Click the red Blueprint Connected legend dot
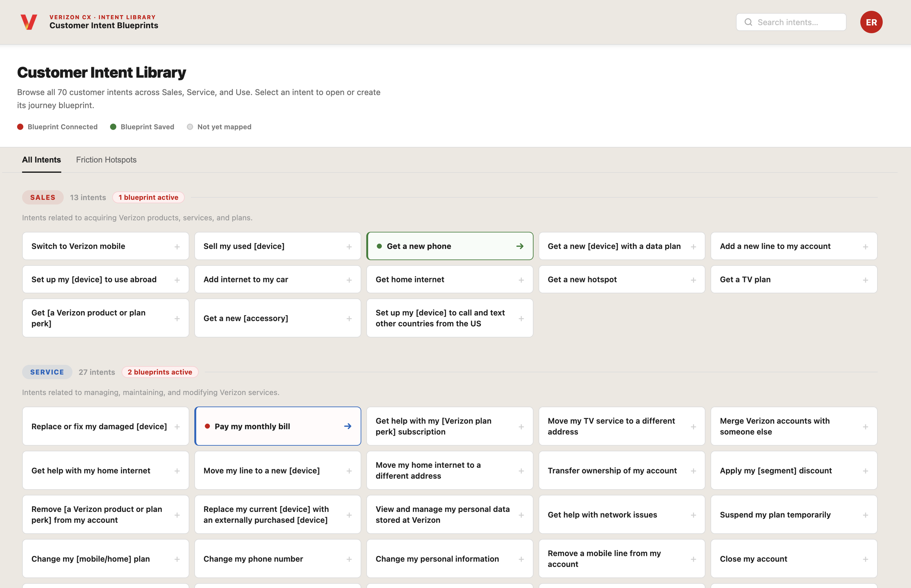 pyautogui.click(x=20, y=127)
